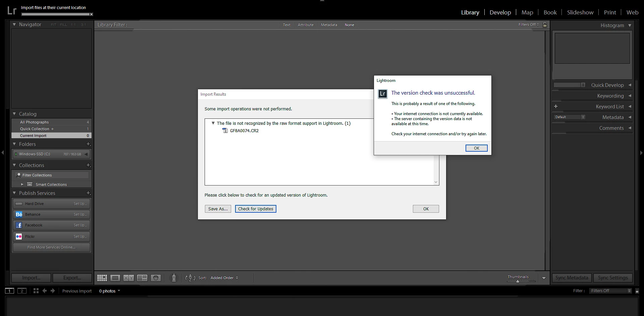Click the Filter Collections search field

52,175
